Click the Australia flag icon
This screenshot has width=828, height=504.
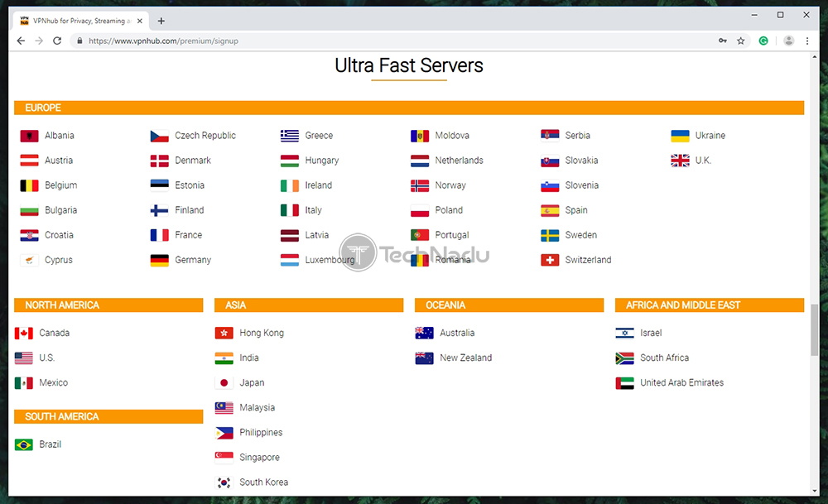click(424, 333)
